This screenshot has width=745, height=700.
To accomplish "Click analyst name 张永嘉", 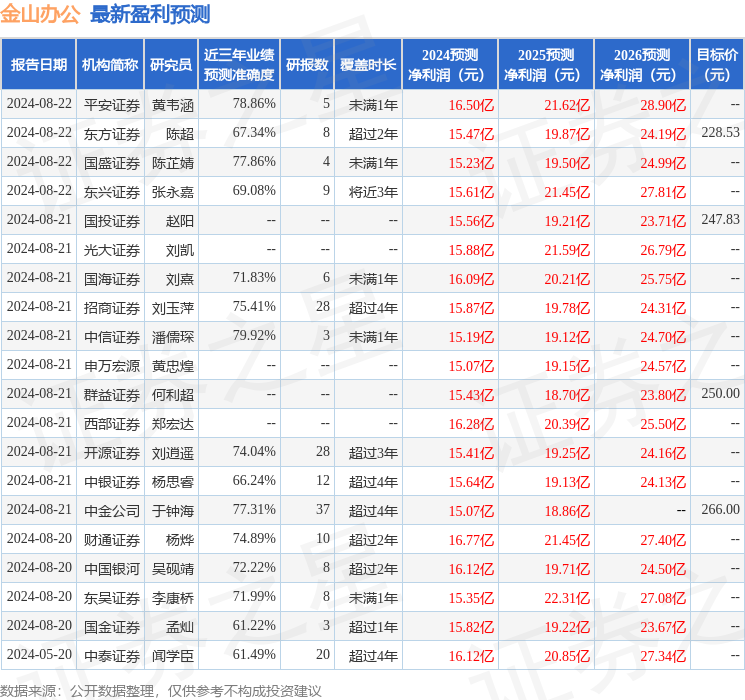I will point(173,192).
